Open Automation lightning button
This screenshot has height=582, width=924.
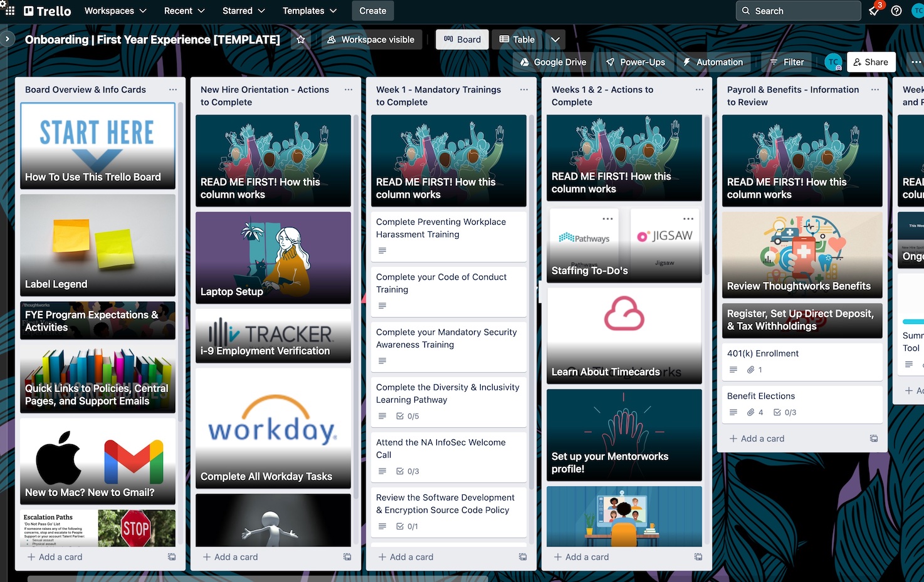713,62
